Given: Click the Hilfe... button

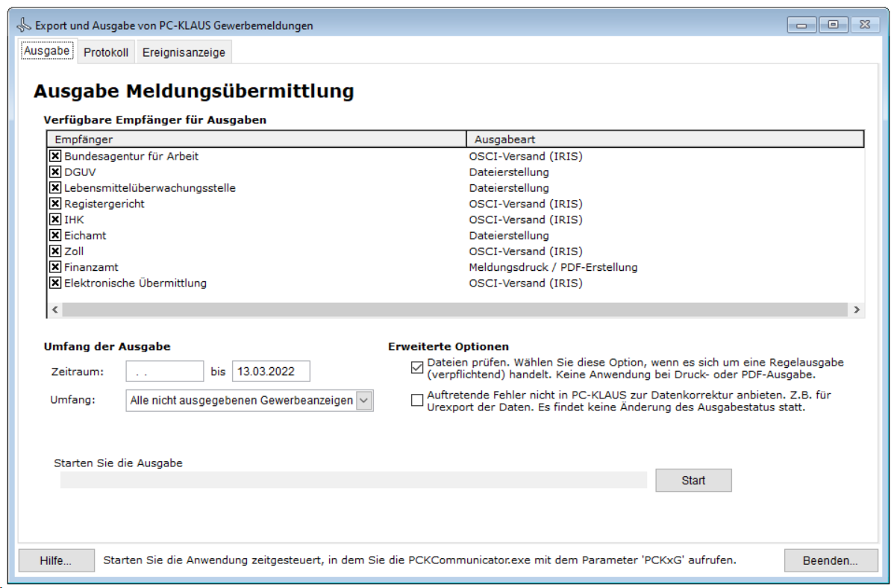Looking at the screenshot, I should click(x=56, y=561).
